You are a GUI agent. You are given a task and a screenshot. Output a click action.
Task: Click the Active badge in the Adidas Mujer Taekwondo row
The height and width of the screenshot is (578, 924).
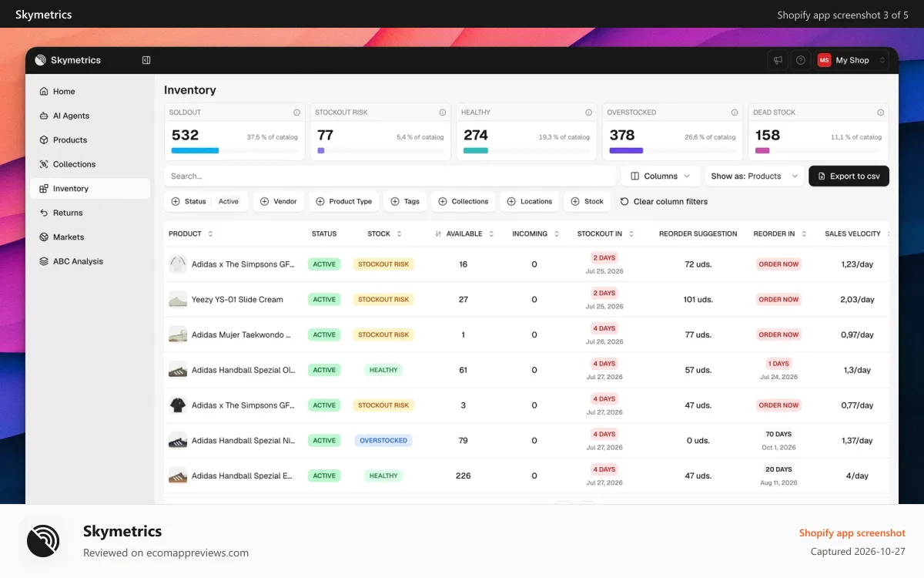coord(324,335)
